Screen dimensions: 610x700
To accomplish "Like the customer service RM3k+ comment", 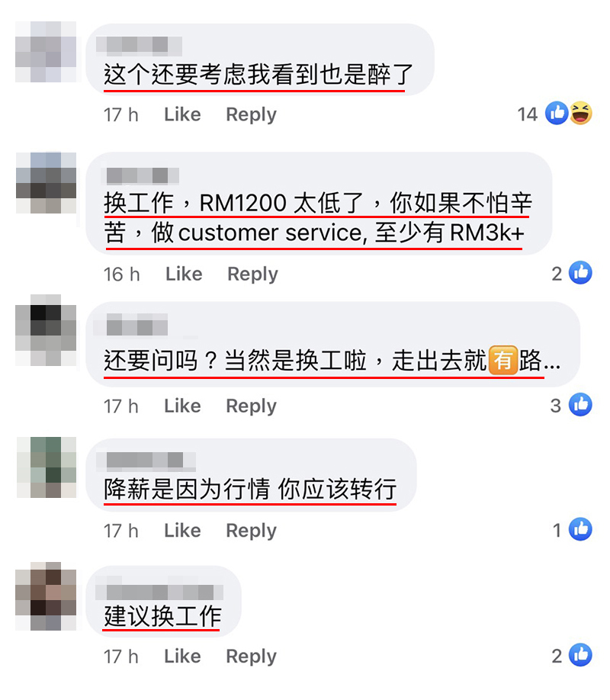I will pos(184,274).
